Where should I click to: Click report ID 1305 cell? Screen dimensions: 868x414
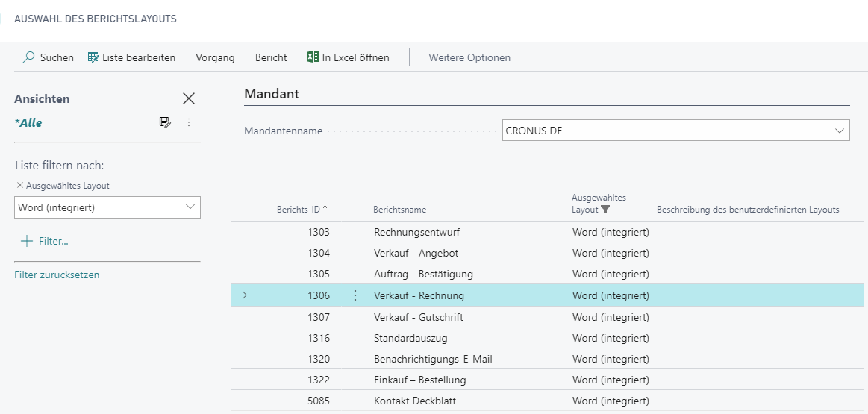coord(319,275)
